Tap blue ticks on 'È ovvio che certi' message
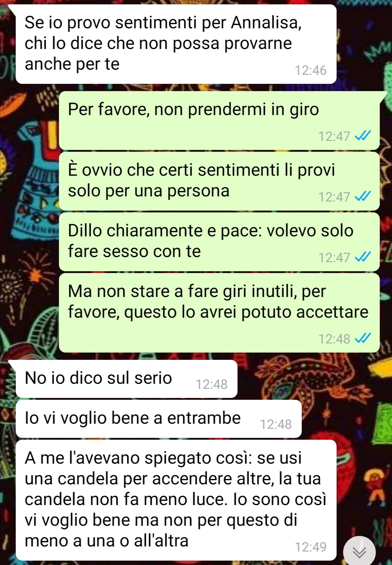 click(363, 196)
